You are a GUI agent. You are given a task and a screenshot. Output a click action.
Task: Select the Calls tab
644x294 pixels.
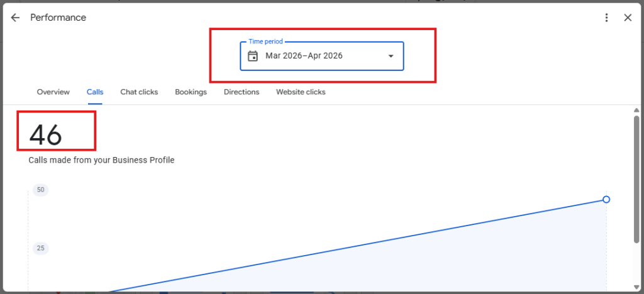pos(95,92)
